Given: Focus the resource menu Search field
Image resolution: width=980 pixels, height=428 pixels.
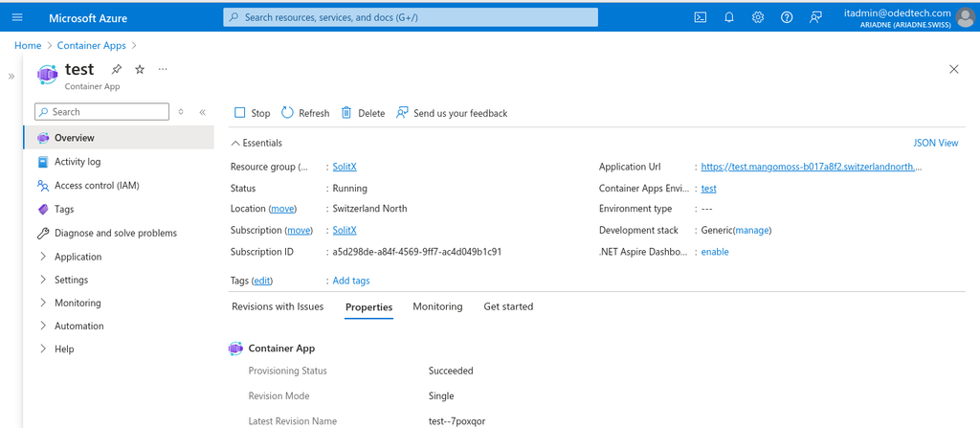Looking at the screenshot, I should [x=101, y=112].
